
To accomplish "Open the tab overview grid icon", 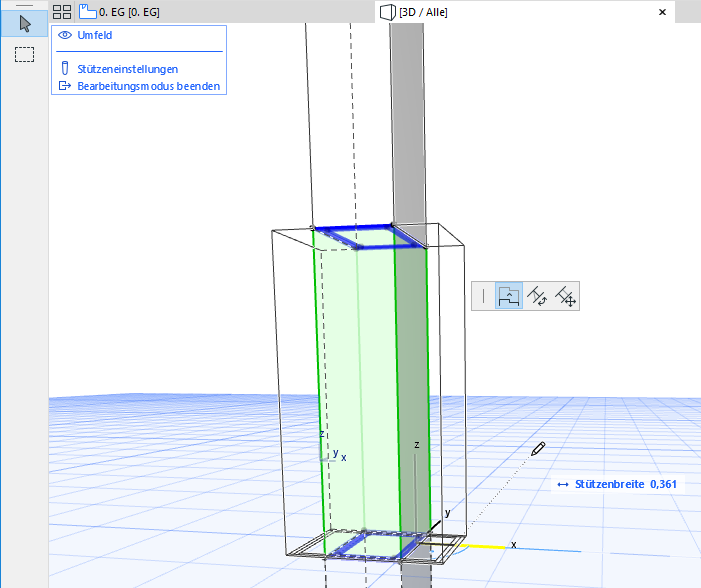I will [x=62, y=12].
